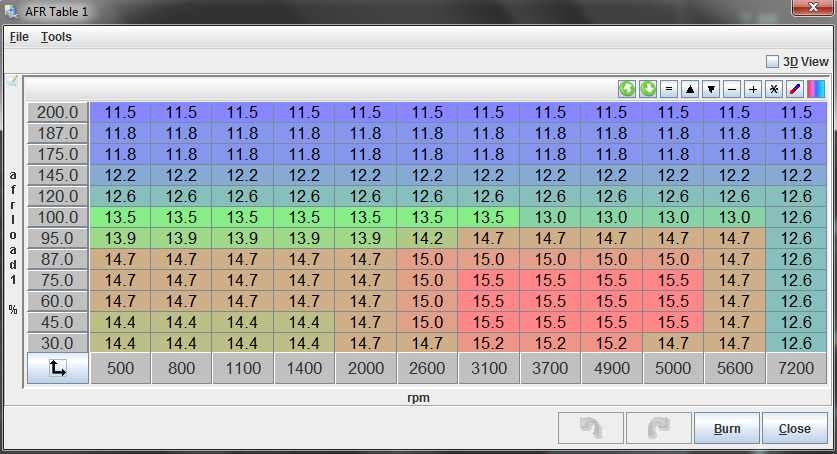837x454 pixels.
Task: Select the 200.0 load row header
Action: pos(58,113)
